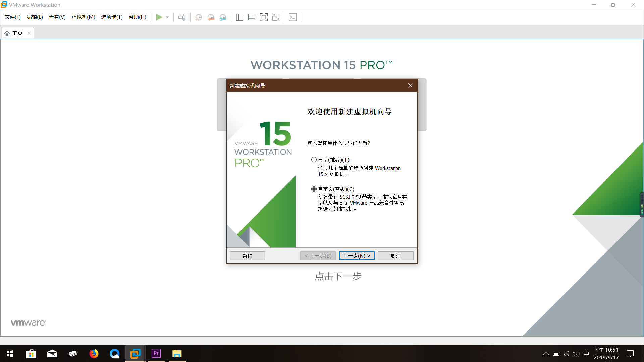Click the full screen mode icon
The image size is (644, 362).
tap(264, 17)
